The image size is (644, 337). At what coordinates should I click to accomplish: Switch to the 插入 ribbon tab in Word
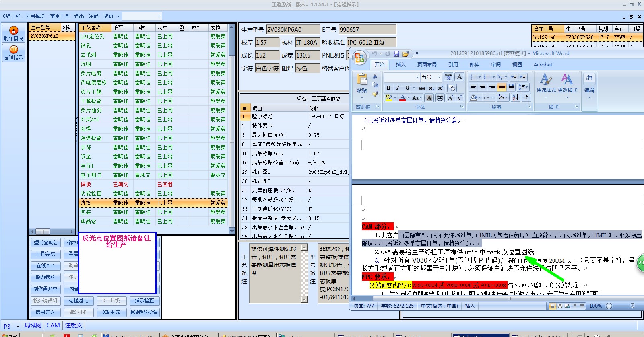tap(400, 64)
